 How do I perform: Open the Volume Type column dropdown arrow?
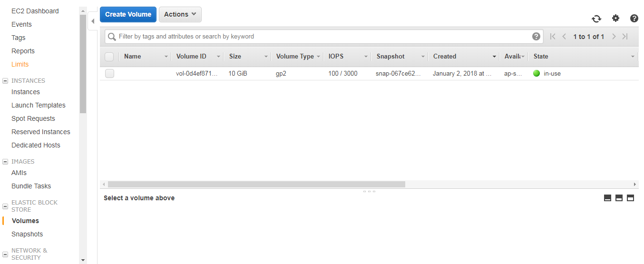point(318,57)
